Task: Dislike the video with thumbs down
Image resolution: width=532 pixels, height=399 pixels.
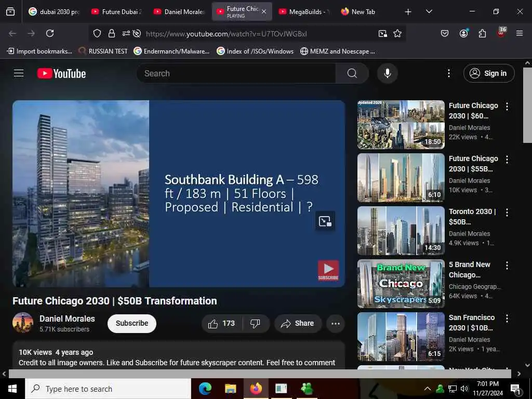Action: [x=256, y=323]
